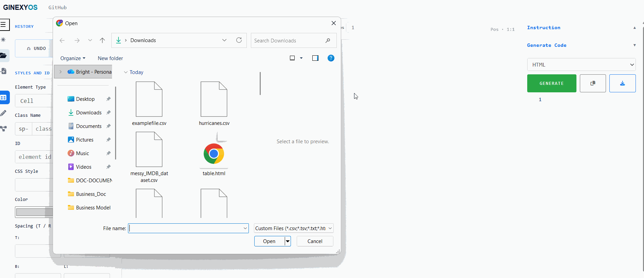Click the Open button split arrow
This screenshot has width=644, height=278.
288,241
